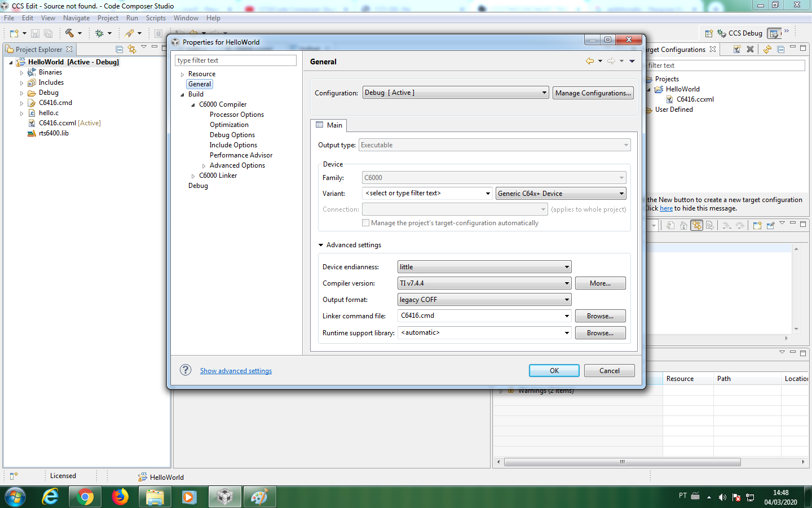Click the Show advanced settings link

(236, 371)
